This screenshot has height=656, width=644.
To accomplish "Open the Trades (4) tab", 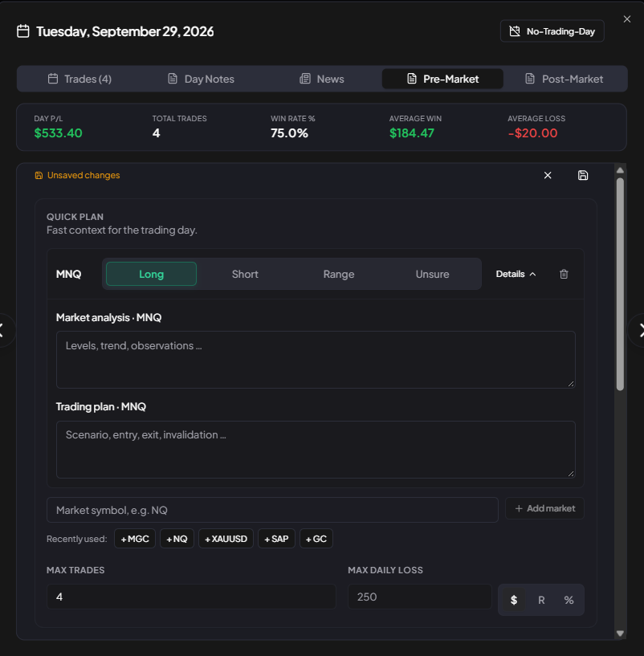I will (79, 79).
